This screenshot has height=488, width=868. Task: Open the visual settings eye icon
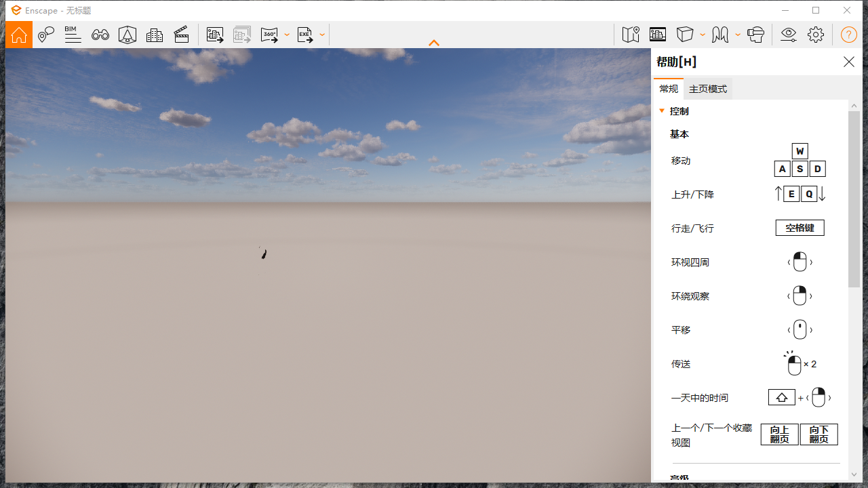pyautogui.click(x=788, y=34)
